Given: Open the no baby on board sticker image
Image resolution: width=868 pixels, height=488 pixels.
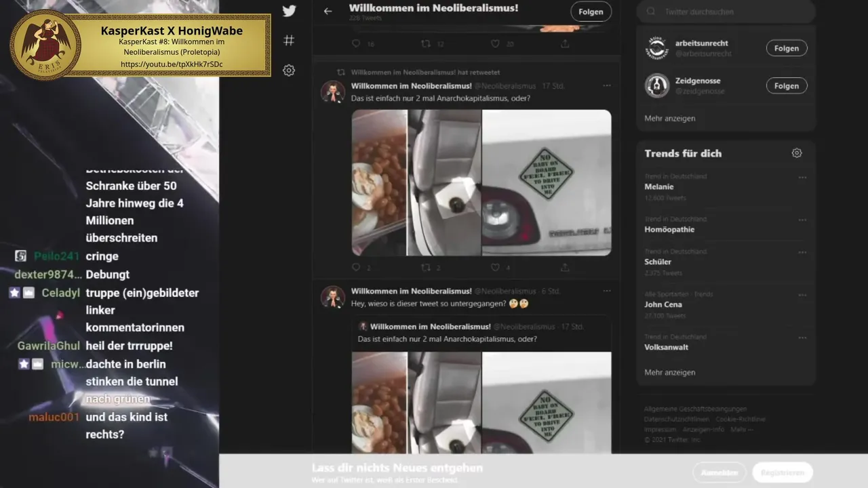Looking at the screenshot, I should [x=547, y=183].
